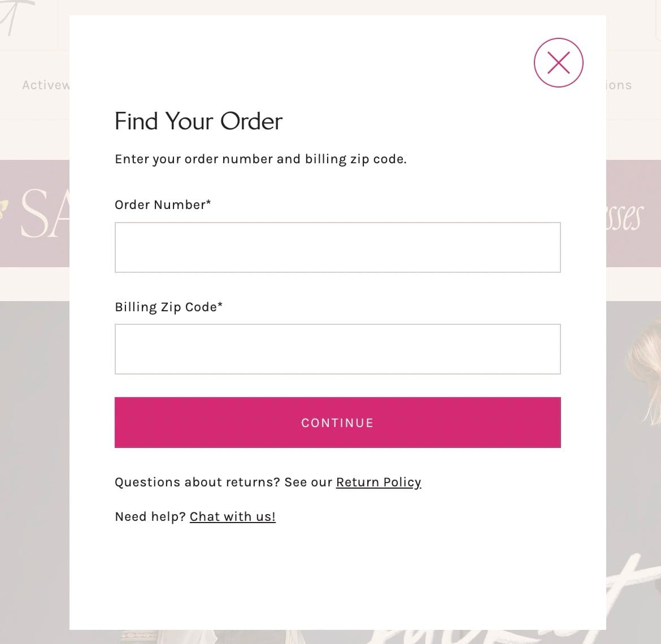
Task: Click the Chat with us! link
Action: pos(232,516)
